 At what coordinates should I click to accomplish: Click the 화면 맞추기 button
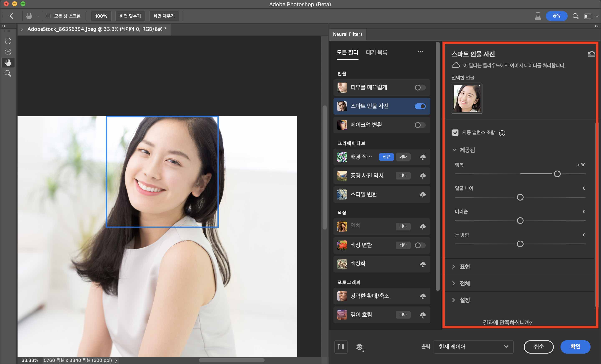pyautogui.click(x=130, y=16)
